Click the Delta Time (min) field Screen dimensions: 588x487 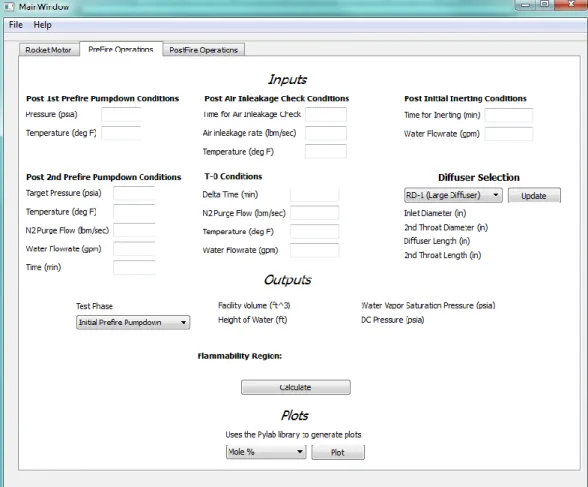tap(314, 195)
